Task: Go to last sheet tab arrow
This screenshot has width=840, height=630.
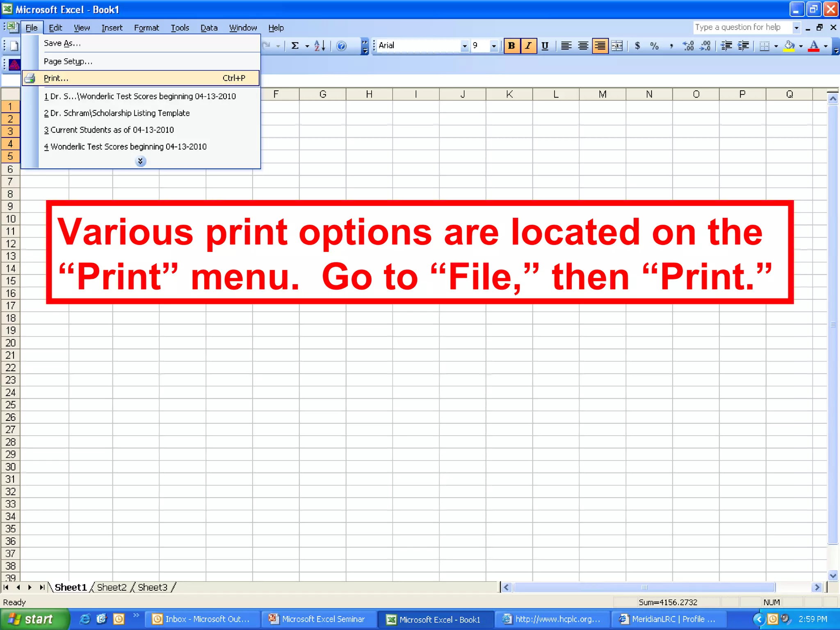Action: coord(42,587)
